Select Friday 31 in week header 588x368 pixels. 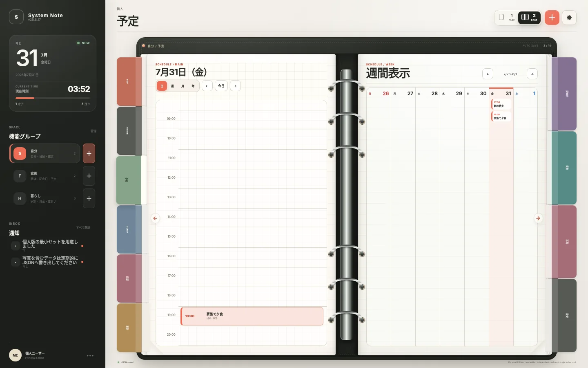(501, 94)
